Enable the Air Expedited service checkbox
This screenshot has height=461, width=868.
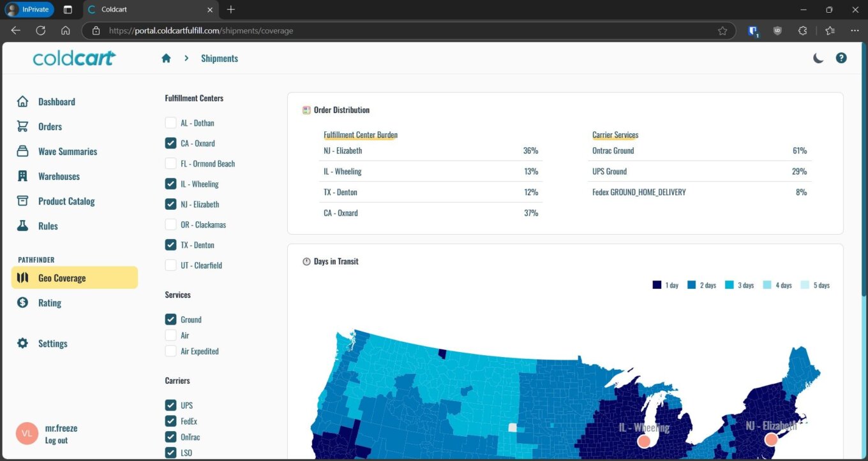tap(170, 351)
